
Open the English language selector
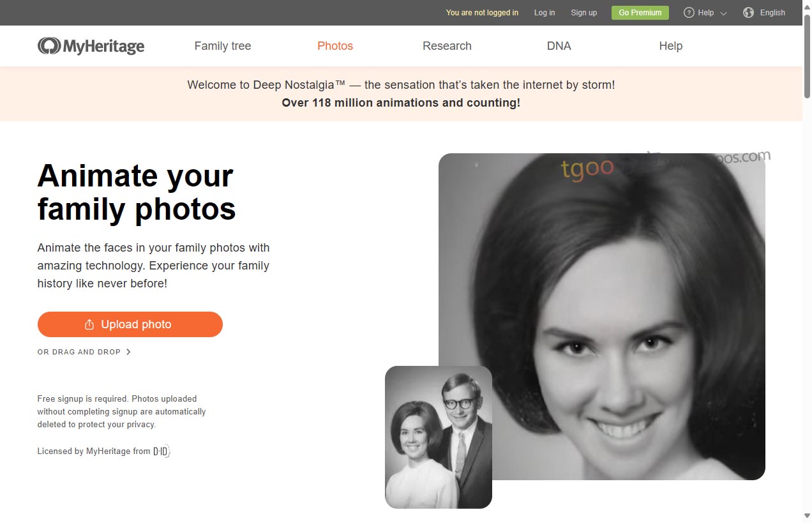tap(772, 13)
